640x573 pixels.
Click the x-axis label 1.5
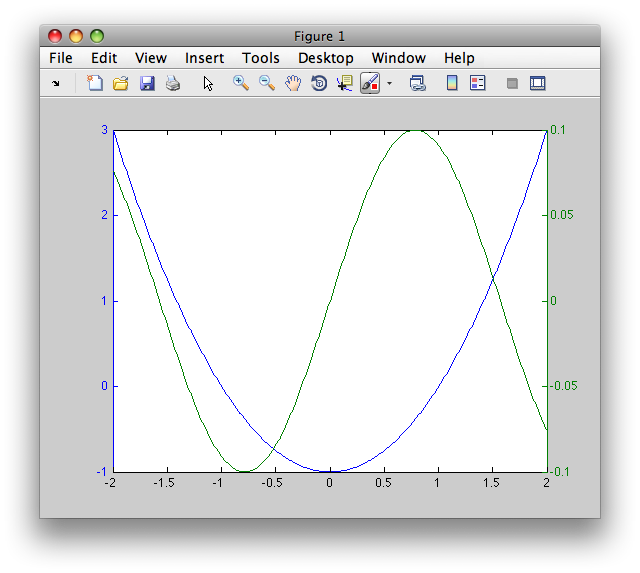pyautogui.click(x=491, y=483)
